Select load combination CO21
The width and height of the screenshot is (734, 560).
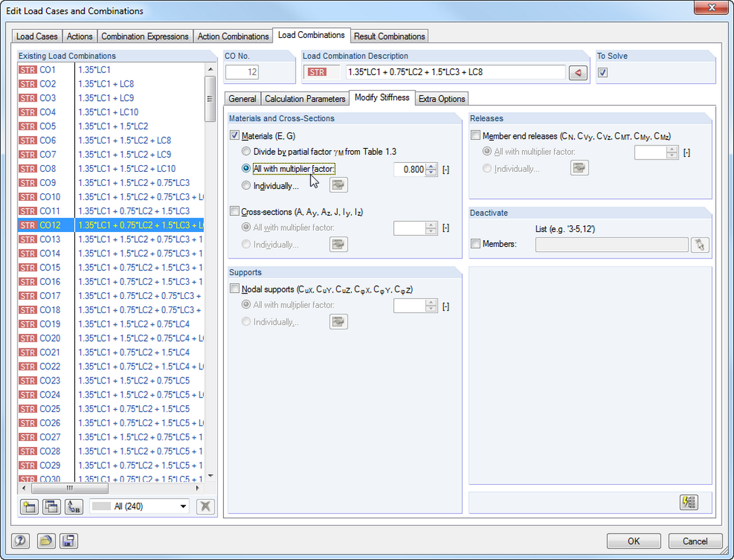pos(111,352)
